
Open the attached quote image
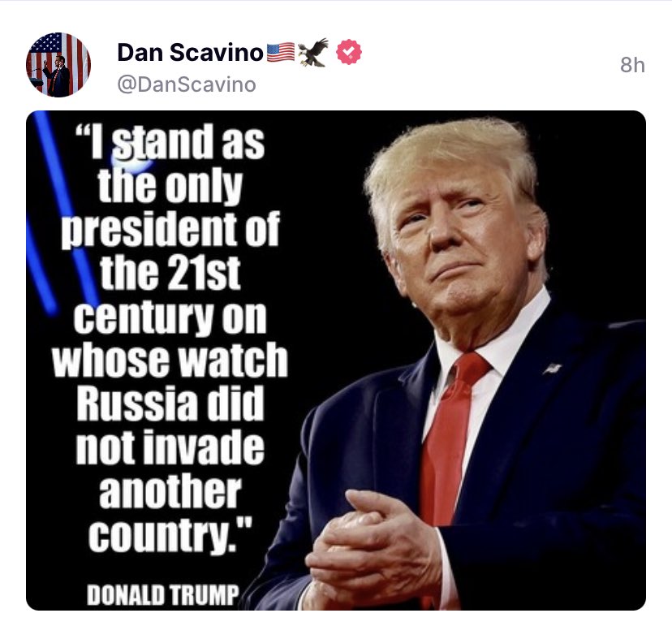[x=336, y=361]
